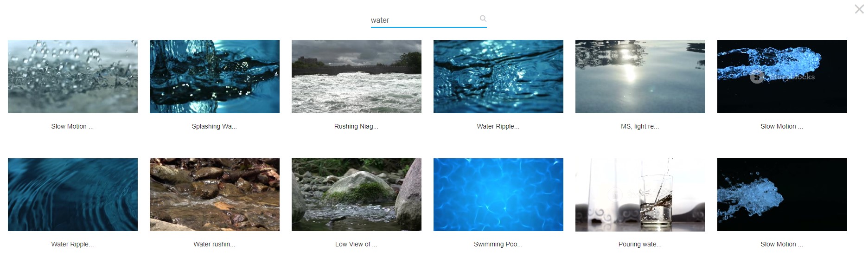Choose the Splashing Wa... video thumbnail
The height and width of the screenshot is (258, 868).
(x=215, y=77)
